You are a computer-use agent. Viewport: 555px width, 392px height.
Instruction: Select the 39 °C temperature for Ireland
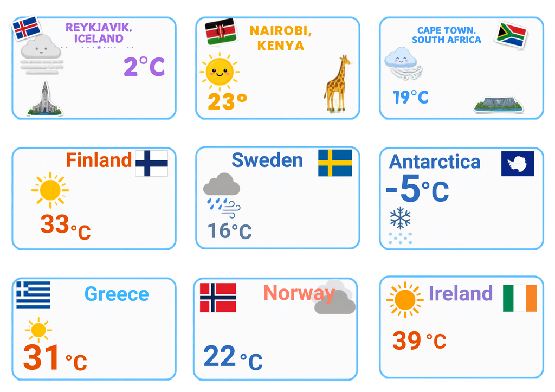click(419, 340)
